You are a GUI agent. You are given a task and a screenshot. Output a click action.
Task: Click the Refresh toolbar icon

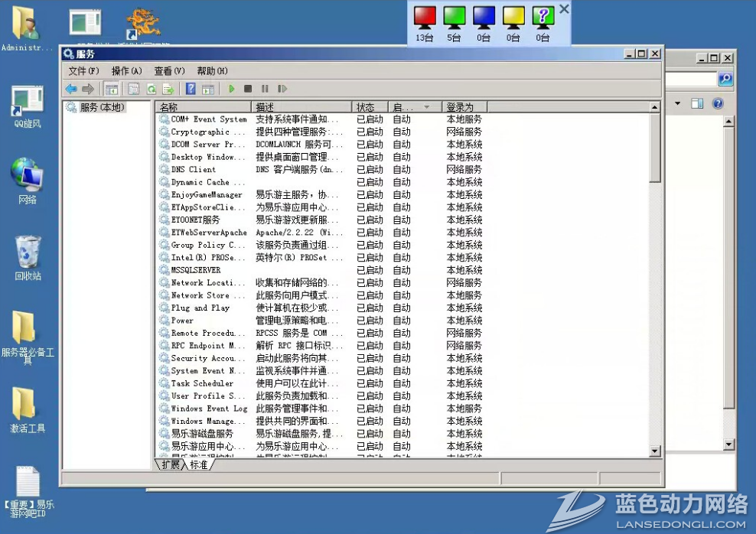(x=151, y=89)
